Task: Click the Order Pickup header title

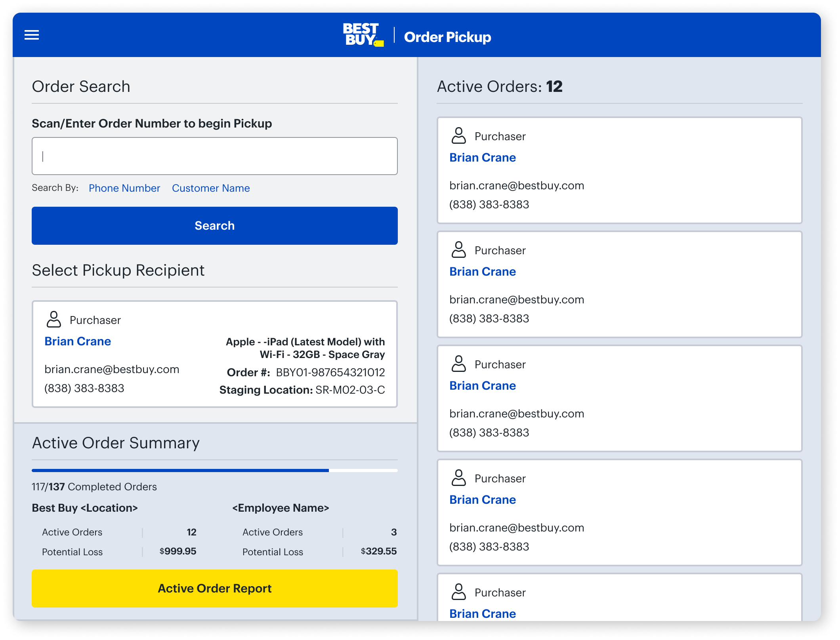Action: pos(447,37)
